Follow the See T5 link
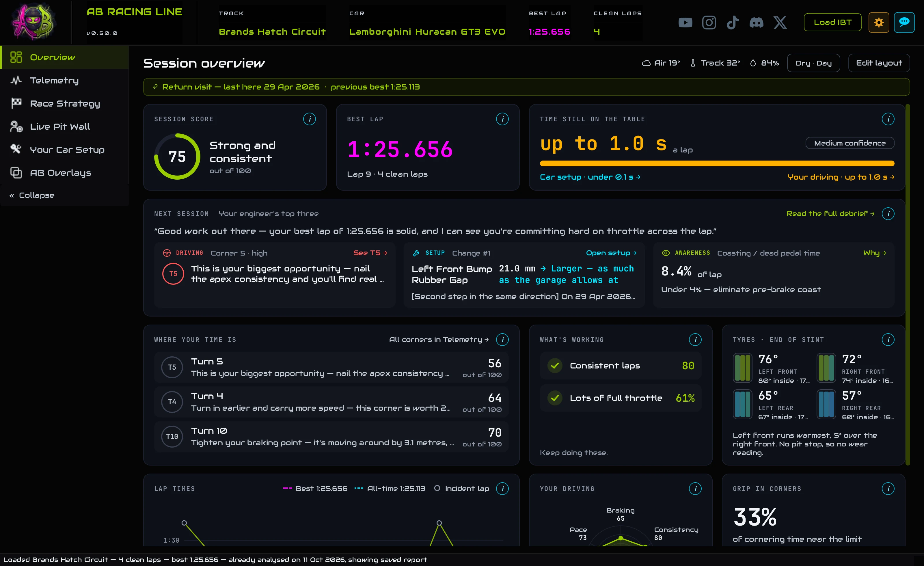Image resolution: width=924 pixels, height=566 pixels. pyautogui.click(x=370, y=253)
